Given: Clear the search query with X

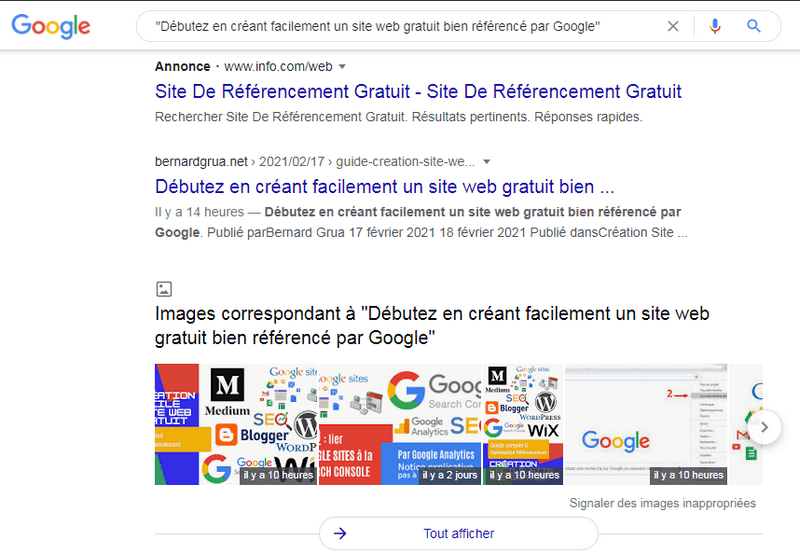Looking at the screenshot, I should 673,26.
